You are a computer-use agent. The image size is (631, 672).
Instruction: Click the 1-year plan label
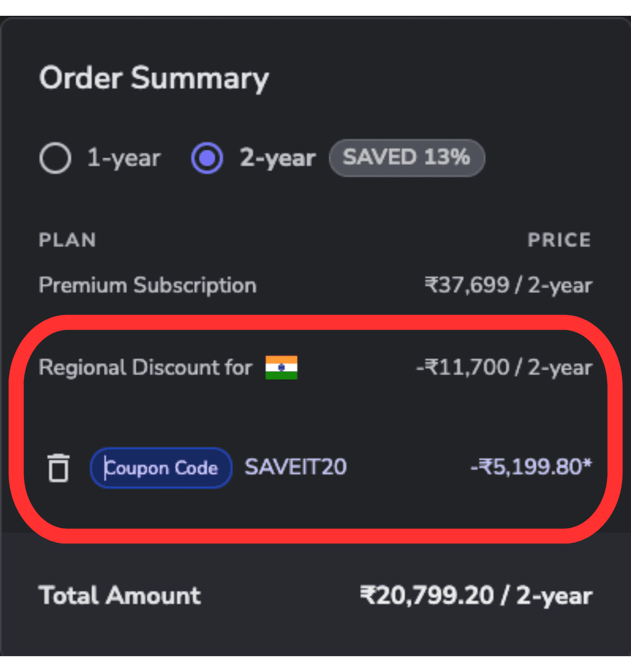pyautogui.click(x=124, y=158)
